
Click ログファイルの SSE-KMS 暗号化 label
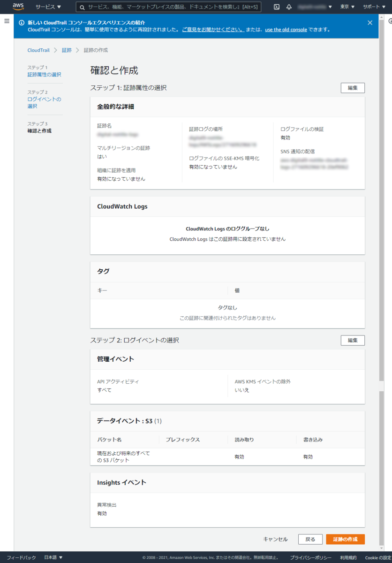point(224,158)
